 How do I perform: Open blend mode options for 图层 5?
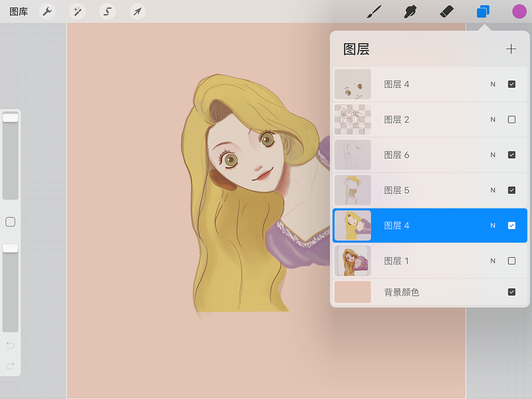pyautogui.click(x=493, y=190)
